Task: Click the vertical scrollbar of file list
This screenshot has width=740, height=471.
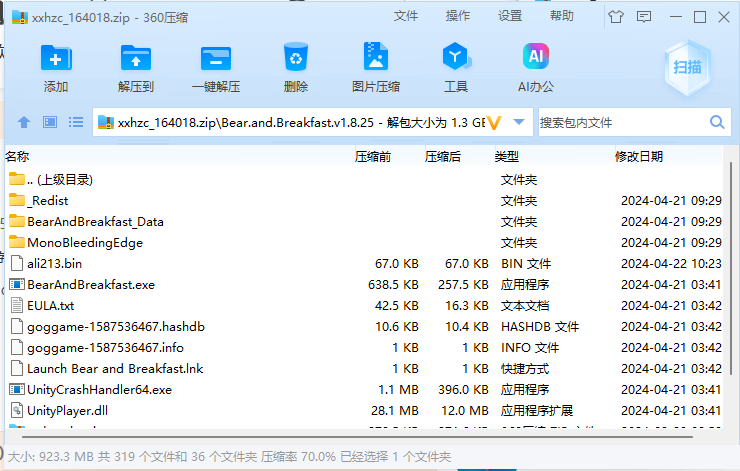Action: [731, 269]
